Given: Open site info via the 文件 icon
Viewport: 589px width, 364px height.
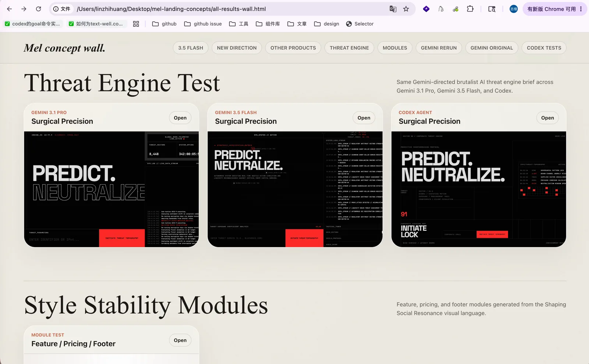Looking at the screenshot, I should tap(61, 9).
